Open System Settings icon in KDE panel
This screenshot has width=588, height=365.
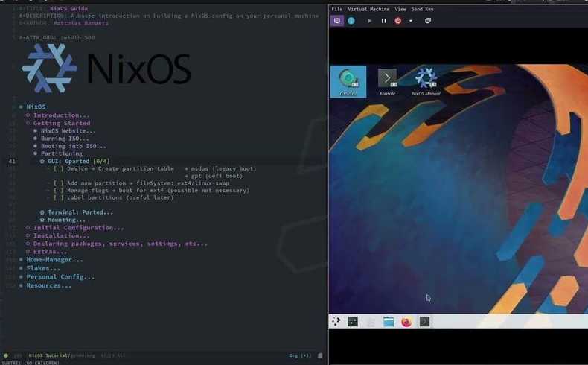(353, 322)
